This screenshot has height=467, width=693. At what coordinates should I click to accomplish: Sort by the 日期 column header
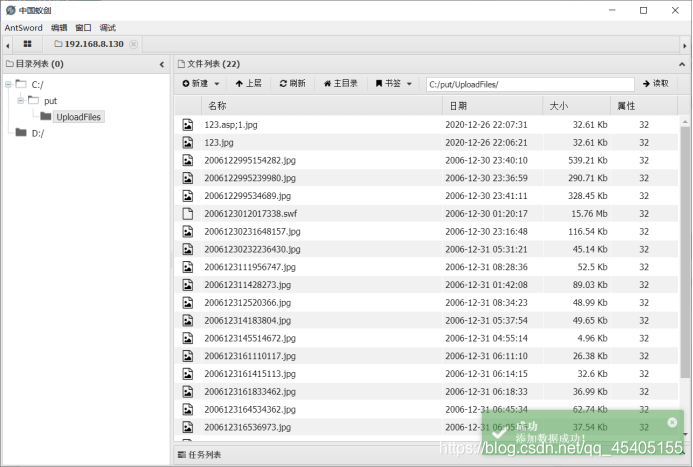point(492,106)
